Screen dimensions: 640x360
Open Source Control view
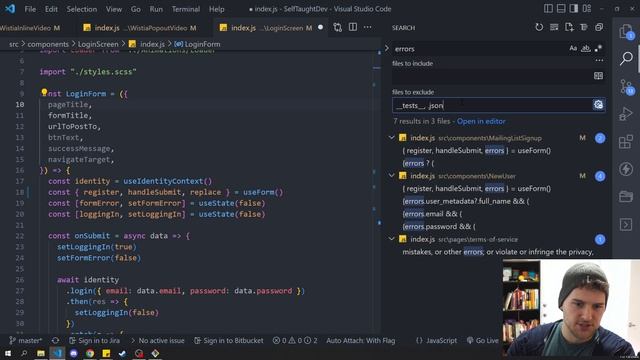(627, 87)
